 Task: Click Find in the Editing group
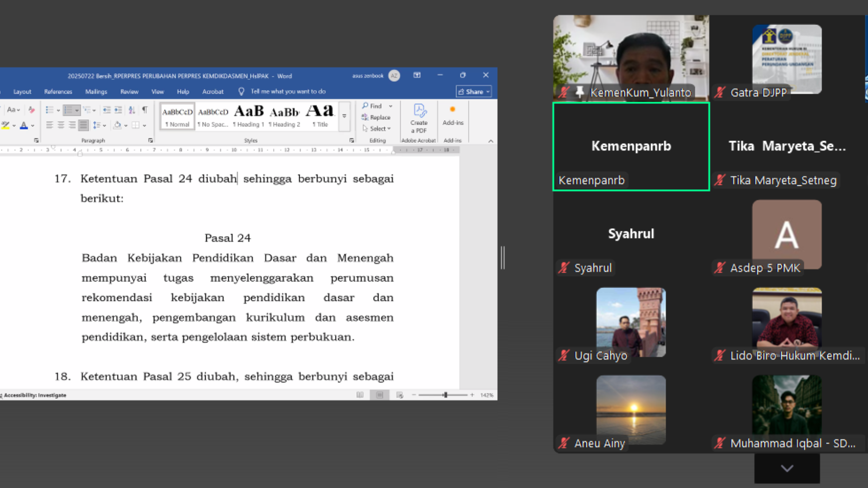[372, 106]
